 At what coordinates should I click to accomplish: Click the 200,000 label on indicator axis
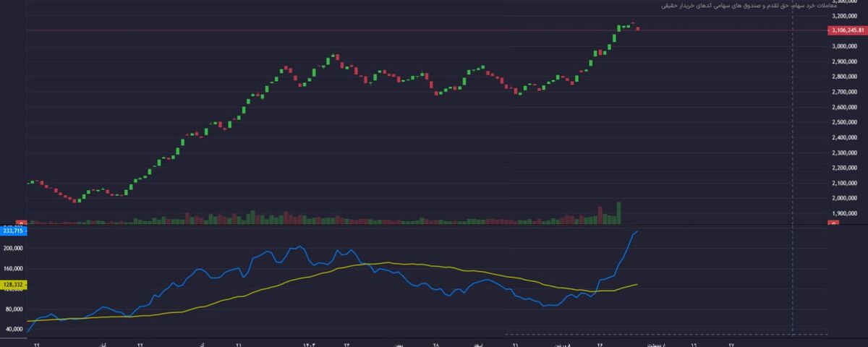click(x=14, y=248)
